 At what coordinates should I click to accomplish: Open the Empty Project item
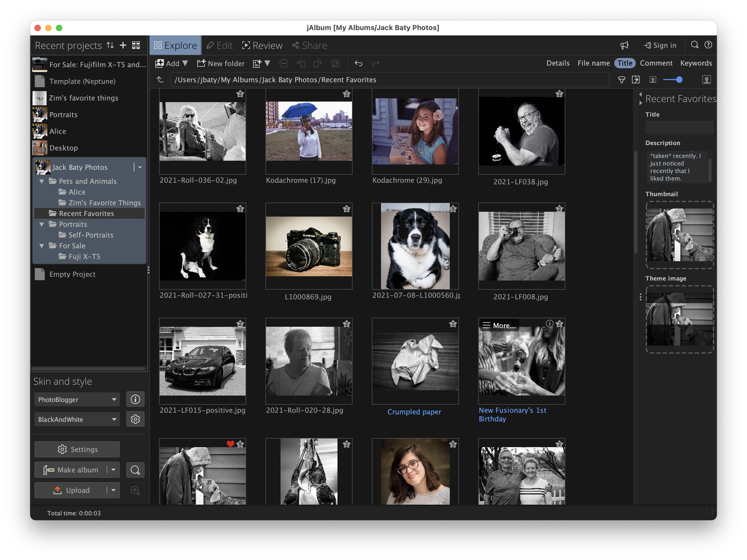[72, 274]
